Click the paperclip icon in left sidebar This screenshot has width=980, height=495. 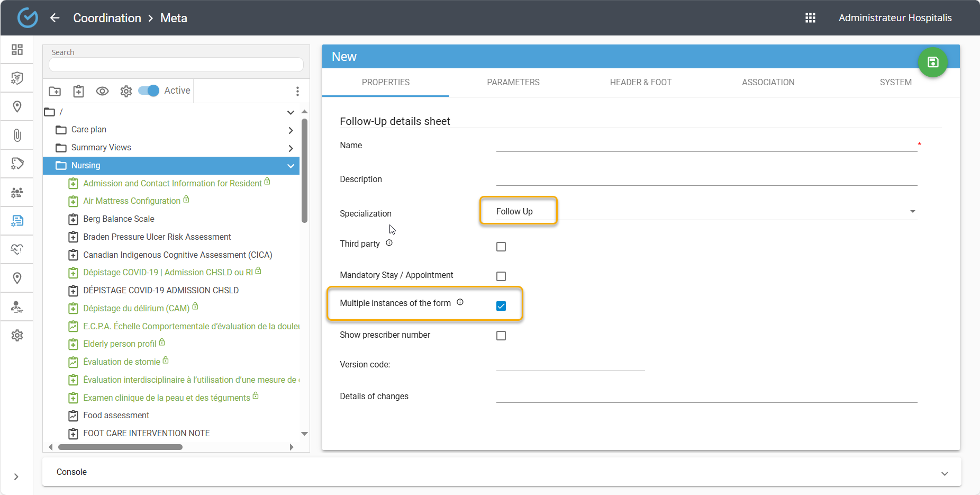tap(17, 136)
